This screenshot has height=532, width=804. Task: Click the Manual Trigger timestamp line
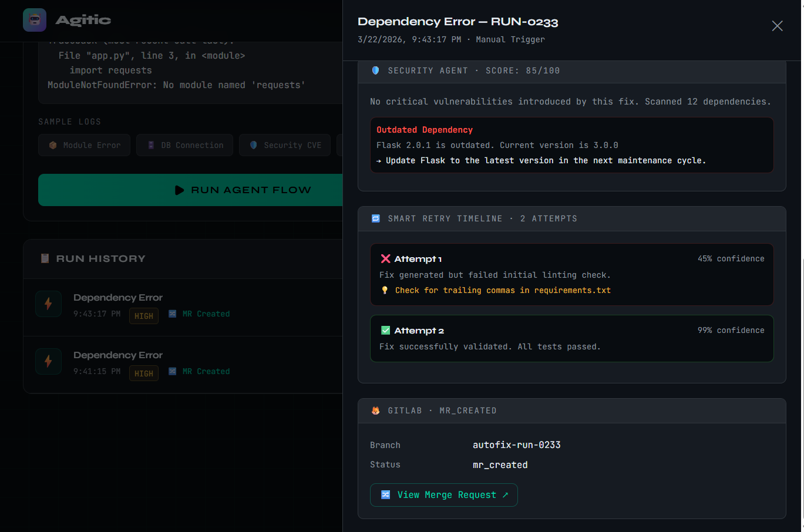(451, 39)
